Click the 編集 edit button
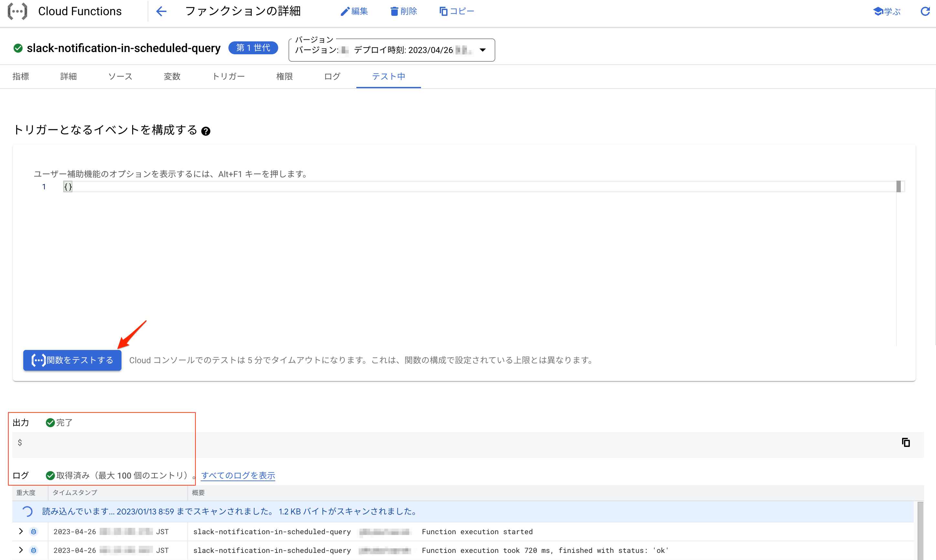Screen dimensions: 936x560 354,11
